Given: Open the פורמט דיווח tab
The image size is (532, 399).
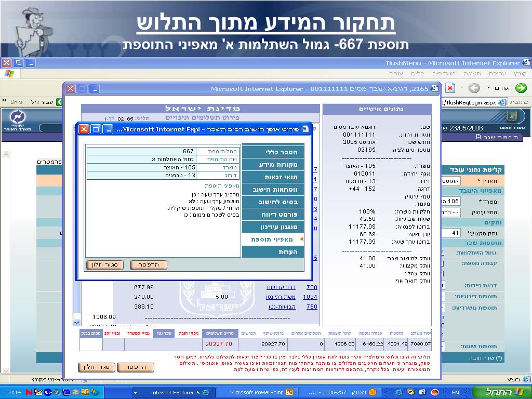Looking at the screenshot, I should 273,215.
